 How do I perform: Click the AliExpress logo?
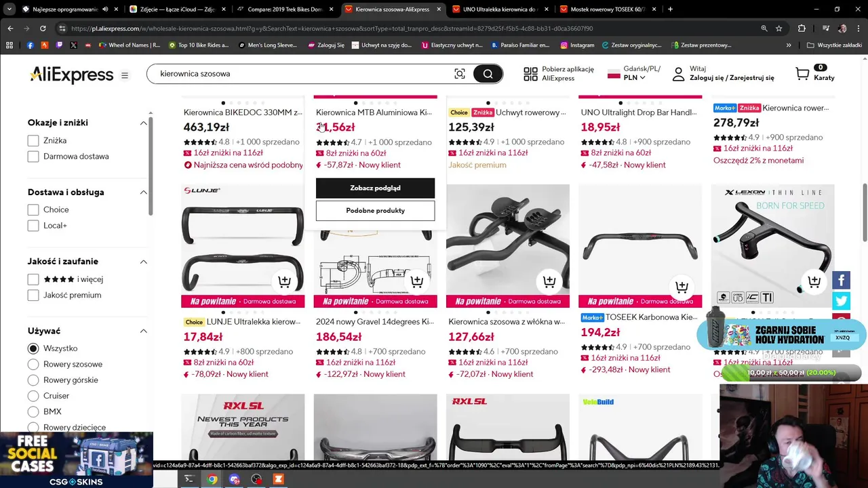point(71,75)
